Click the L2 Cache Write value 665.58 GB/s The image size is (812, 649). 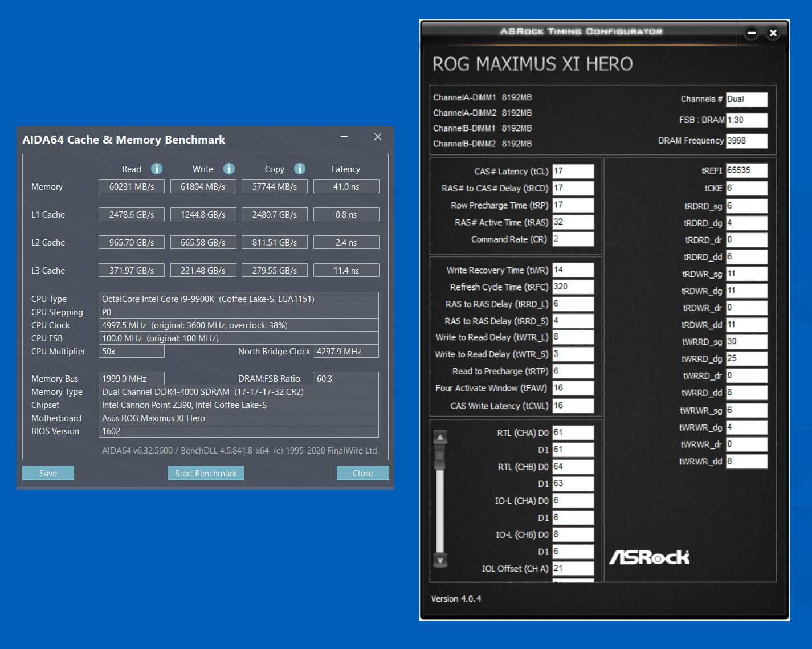pos(203,242)
